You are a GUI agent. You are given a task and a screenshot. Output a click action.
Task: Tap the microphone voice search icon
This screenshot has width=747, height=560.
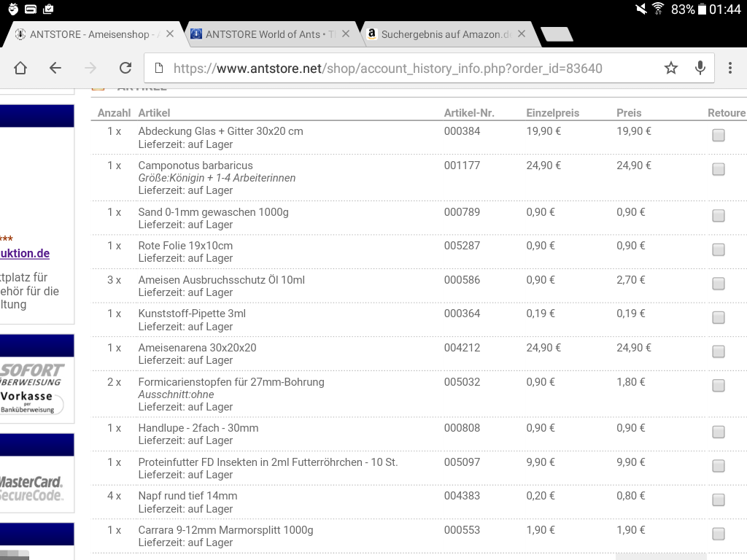[x=700, y=68]
